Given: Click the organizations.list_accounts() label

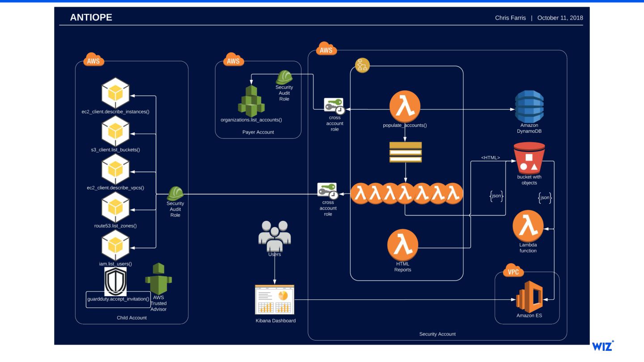Looking at the screenshot, I should (x=251, y=120).
